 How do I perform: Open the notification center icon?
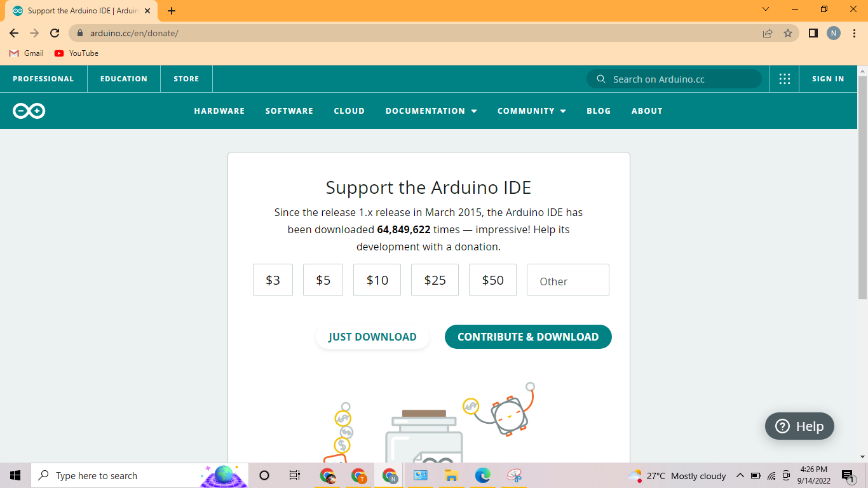[848, 476]
